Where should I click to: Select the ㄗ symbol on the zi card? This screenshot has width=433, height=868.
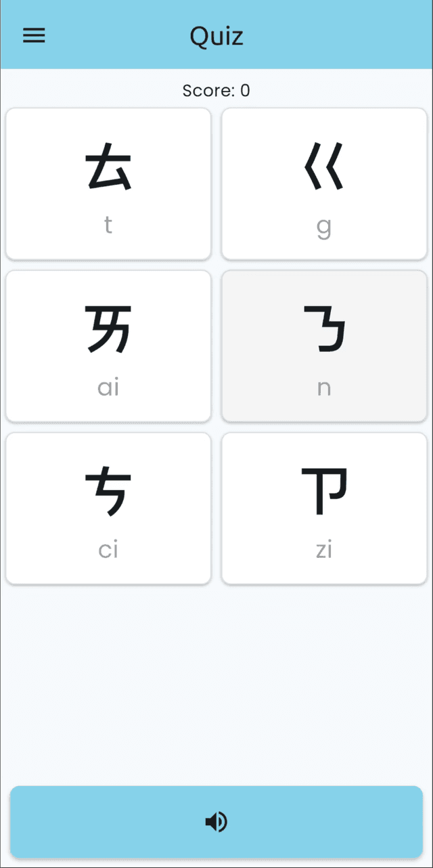click(x=324, y=492)
